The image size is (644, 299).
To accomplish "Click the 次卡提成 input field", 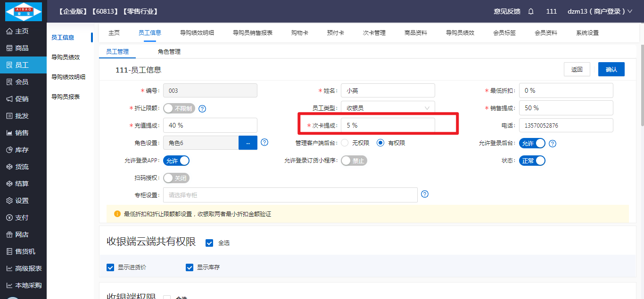I will tap(388, 125).
